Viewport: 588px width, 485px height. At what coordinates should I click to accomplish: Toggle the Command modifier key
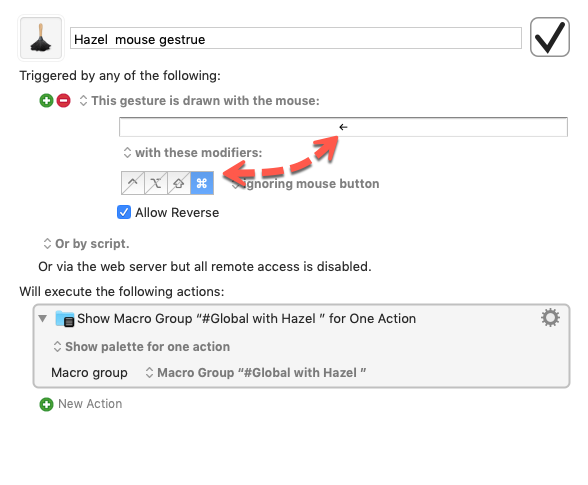[x=202, y=183]
